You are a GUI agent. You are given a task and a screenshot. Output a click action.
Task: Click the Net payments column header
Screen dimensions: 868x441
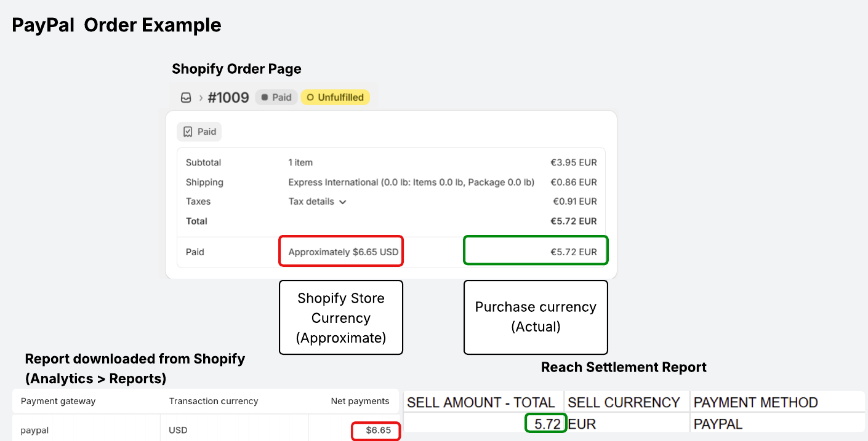tap(360, 401)
